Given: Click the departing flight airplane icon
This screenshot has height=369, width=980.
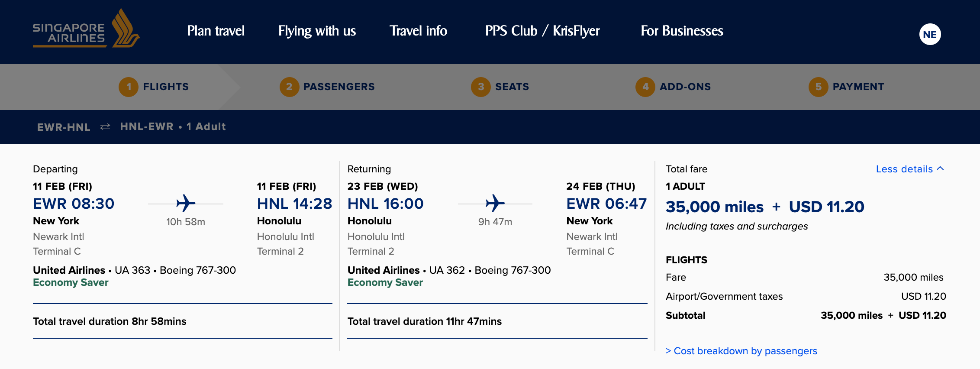Looking at the screenshot, I should tap(185, 204).
